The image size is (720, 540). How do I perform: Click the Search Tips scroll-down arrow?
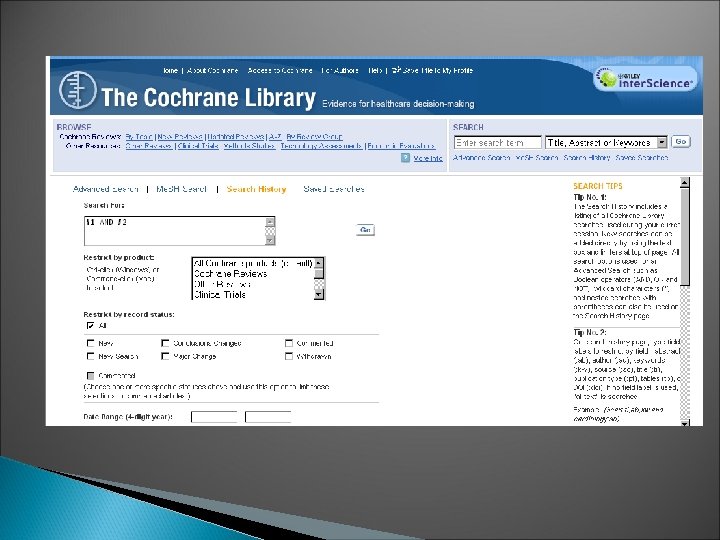click(685, 423)
